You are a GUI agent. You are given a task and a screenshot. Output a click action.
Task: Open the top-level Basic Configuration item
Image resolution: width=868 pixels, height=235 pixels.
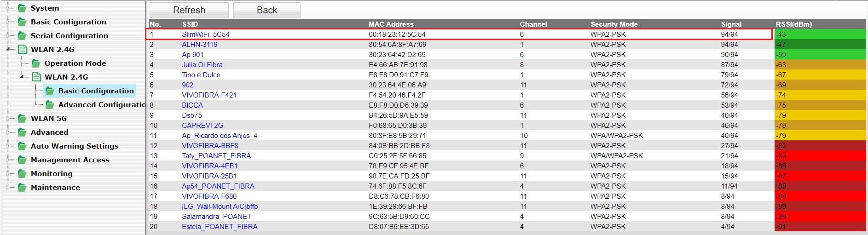pyautogui.click(x=68, y=22)
